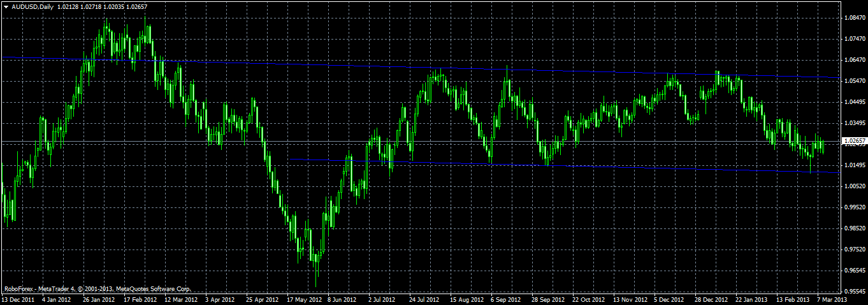Click the 1.00520 price level label
The height and width of the screenshot is (305, 868).
pos(854,186)
